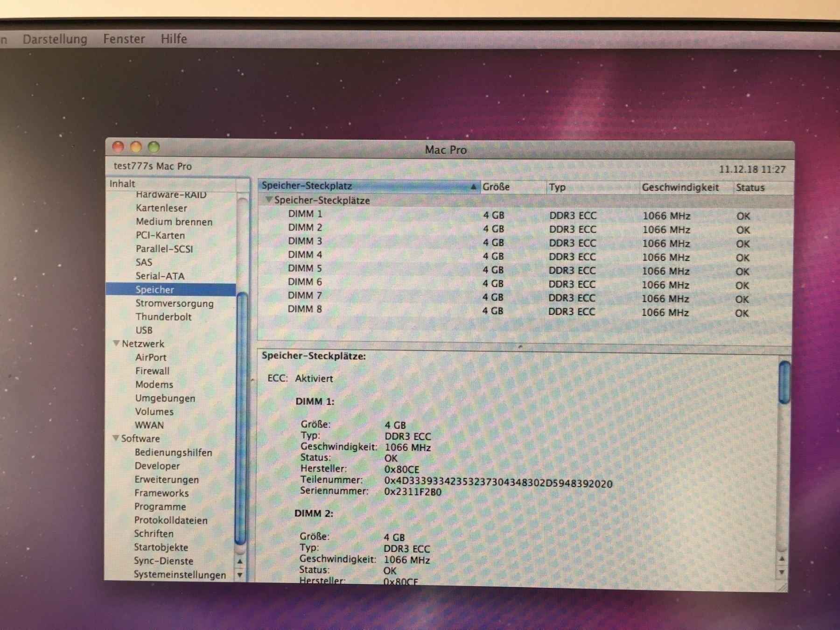
Task: Select SAS in the sidebar
Action: click(x=144, y=262)
